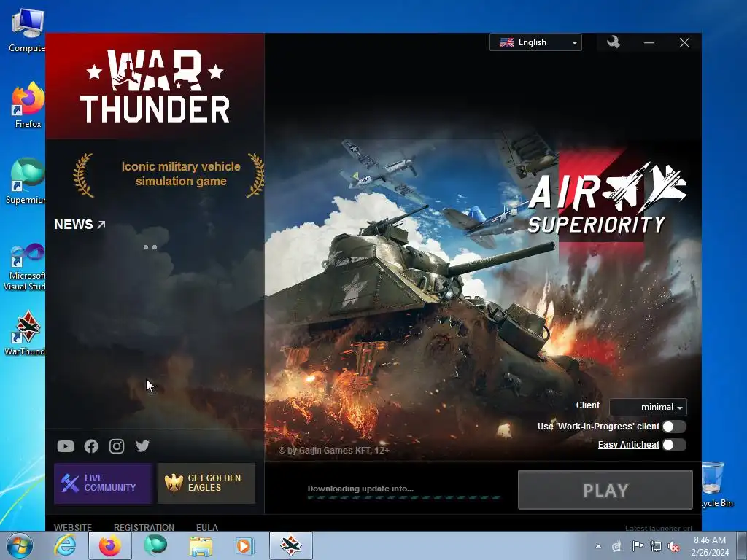Screen dimensions: 747x560
Task: Click the Downloading update info progress bar
Action: (403, 497)
